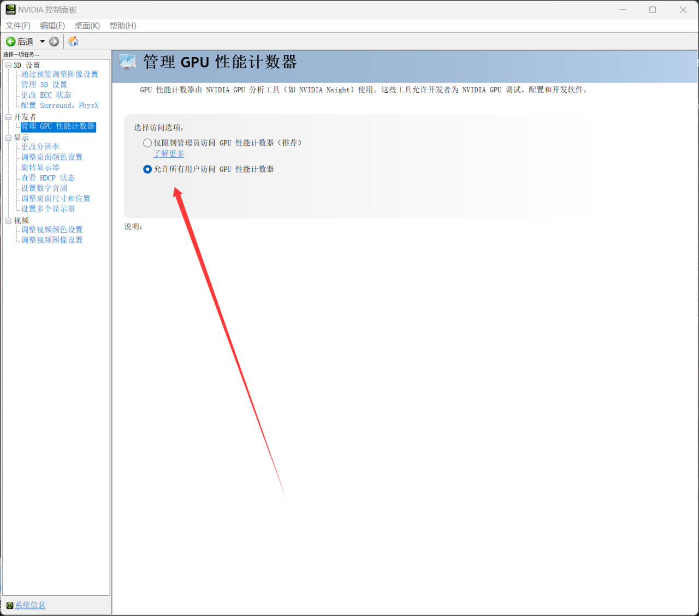Maximize the NVIDIA 控制面板 window
699x616 pixels.
click(653, 10)
